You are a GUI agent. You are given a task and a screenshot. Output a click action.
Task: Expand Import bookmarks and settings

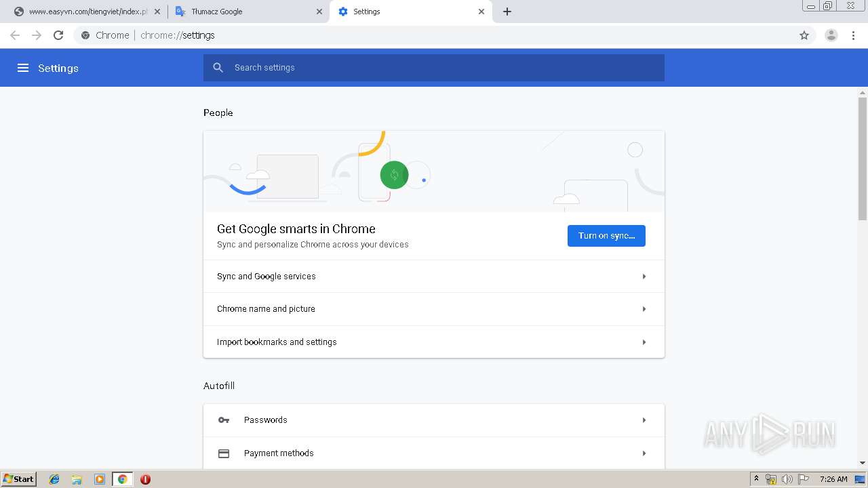(x=434, y=342)
